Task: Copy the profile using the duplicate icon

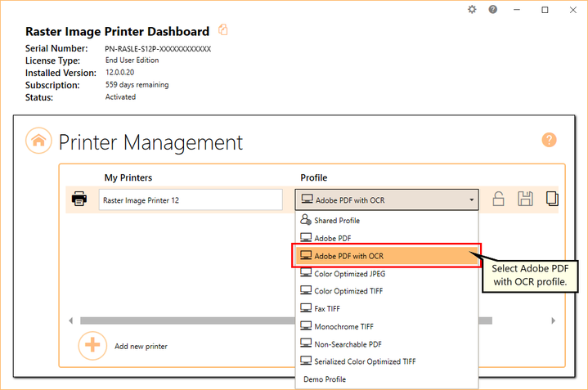Action: click(552, 199)
